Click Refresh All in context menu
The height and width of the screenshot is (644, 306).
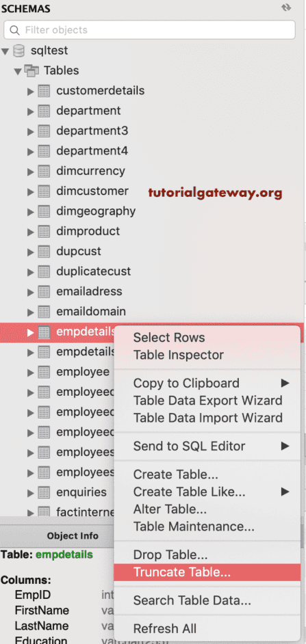tap(207, 629)
